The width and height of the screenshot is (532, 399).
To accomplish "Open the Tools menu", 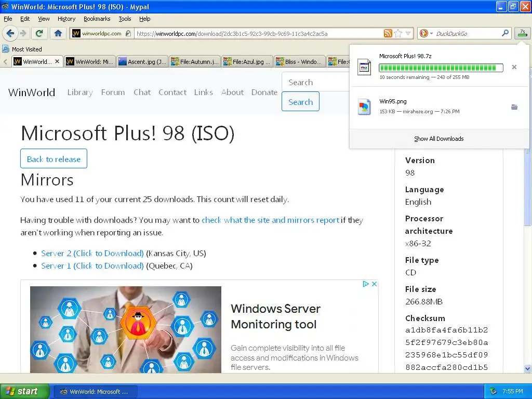I will 125,19.
